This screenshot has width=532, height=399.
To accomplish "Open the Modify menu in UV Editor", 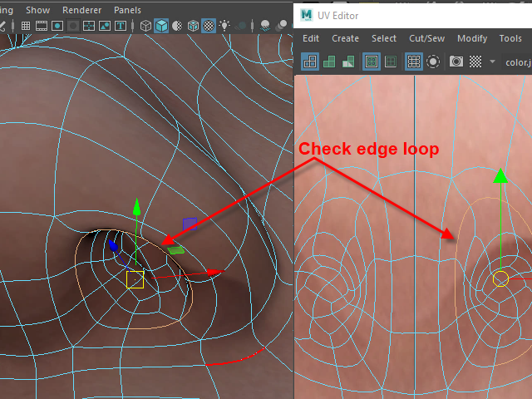I will tap(472, 38).
